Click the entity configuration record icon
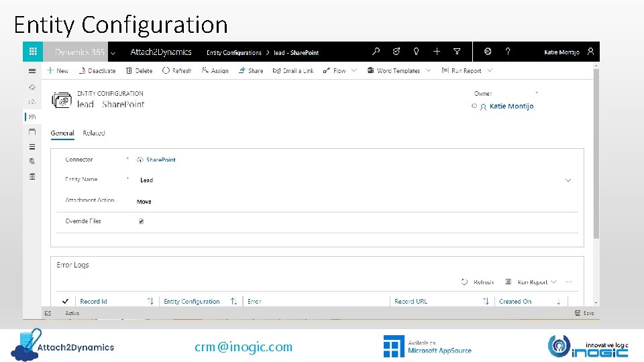This screenshot has width=644, height=362. [x=62, y=100]
